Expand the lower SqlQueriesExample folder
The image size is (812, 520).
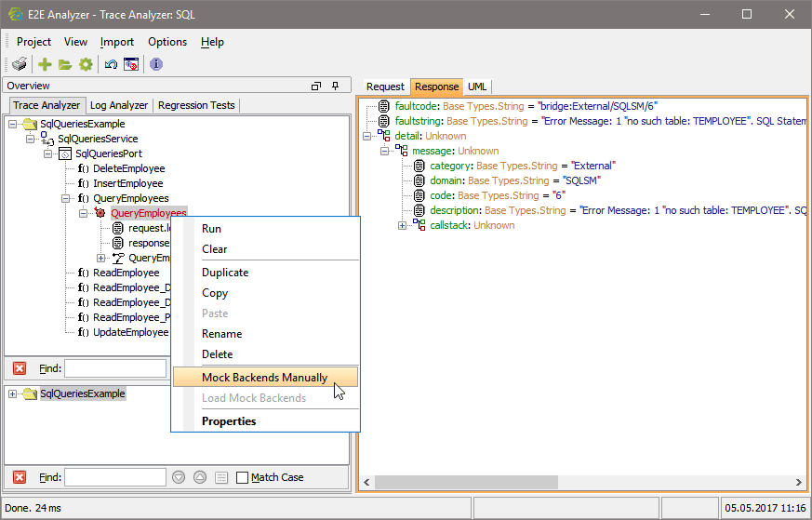[x=13, y=393]
